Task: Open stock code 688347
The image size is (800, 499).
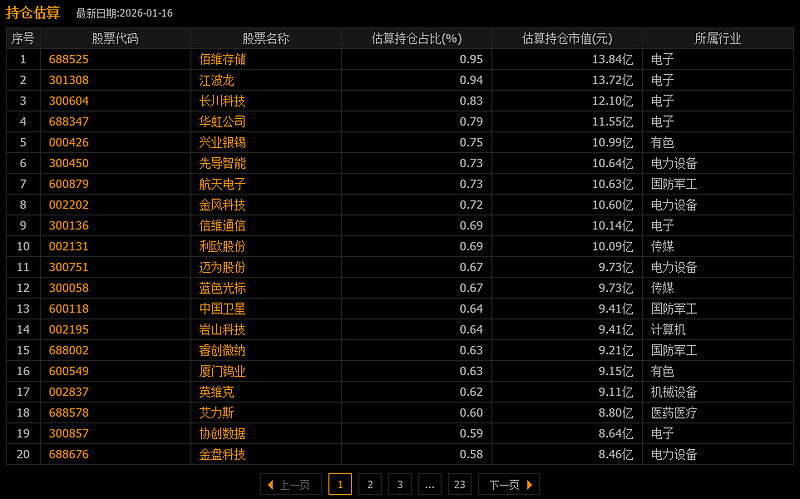Action: point(69,121)
